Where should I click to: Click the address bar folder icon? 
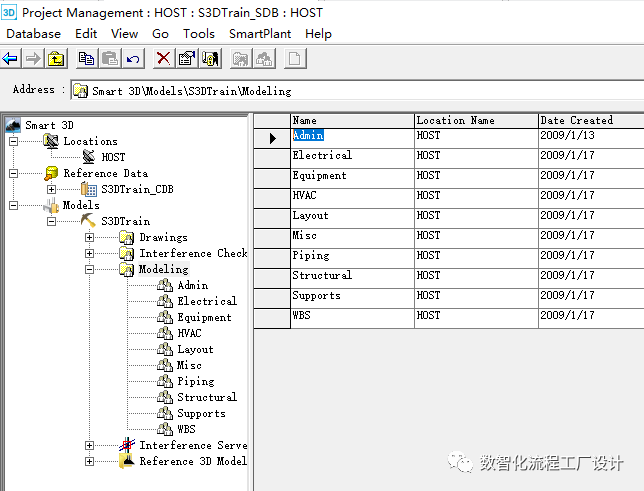tap(80, 91)
